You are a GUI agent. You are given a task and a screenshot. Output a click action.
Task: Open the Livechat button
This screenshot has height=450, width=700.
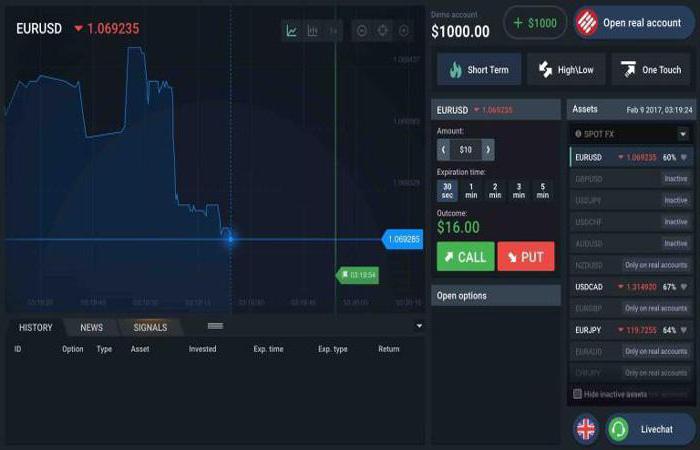click(650, 429)
